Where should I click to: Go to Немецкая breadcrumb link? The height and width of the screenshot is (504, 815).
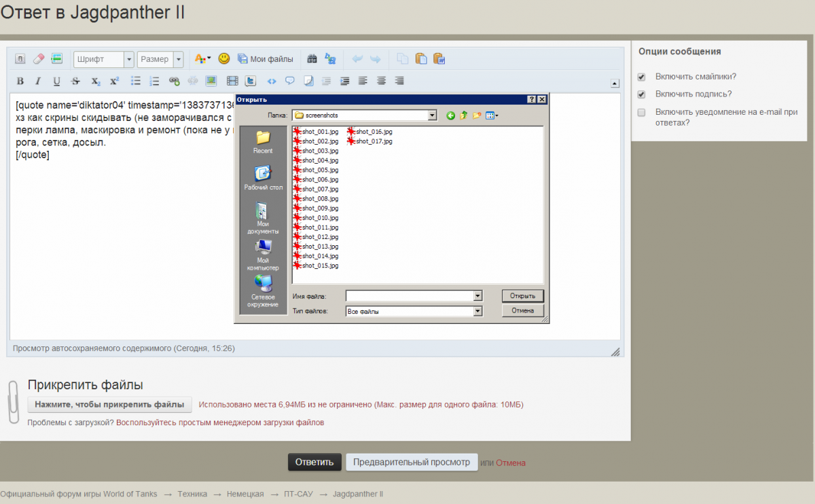pos(245,494)
